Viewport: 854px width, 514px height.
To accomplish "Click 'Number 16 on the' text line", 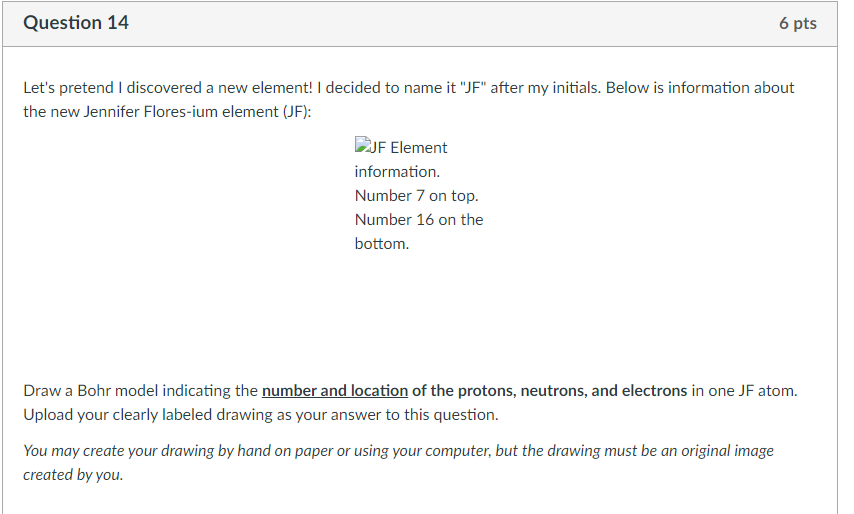I will [419, 219].
